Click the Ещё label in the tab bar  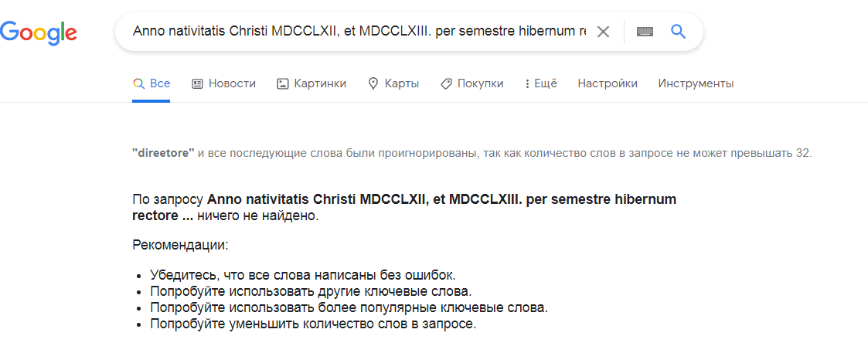click(546, 83)
